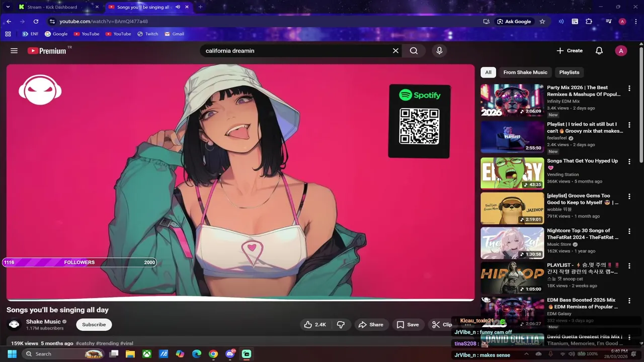Open Chrome extensions puzzle icon
The width and height of the screenshot is (644, 362).
coord(589,22)
